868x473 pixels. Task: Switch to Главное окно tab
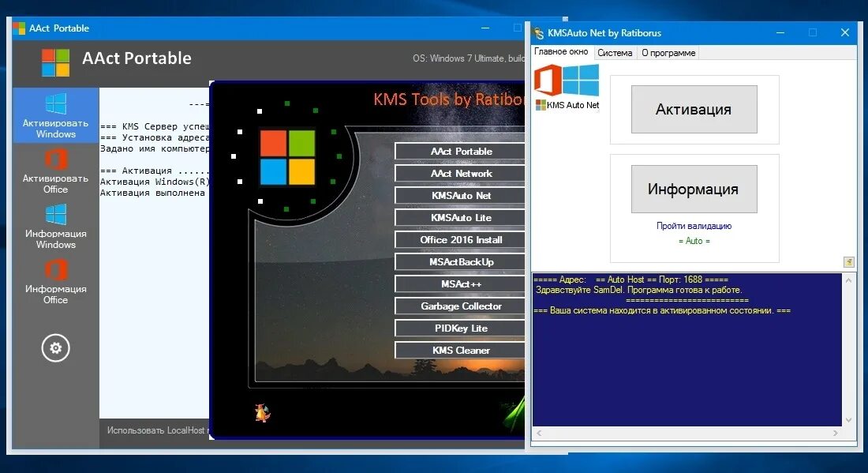(561, 51)
